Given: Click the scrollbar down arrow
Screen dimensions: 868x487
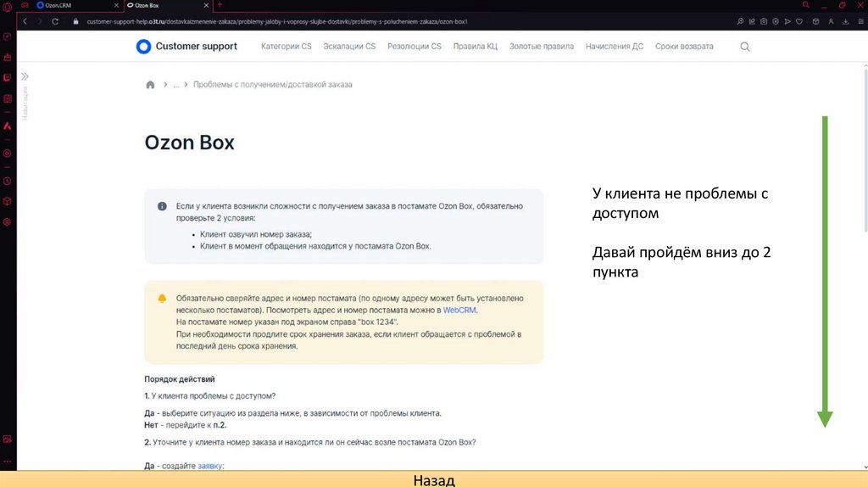Looking at the screenshot, I should point(865,467).
